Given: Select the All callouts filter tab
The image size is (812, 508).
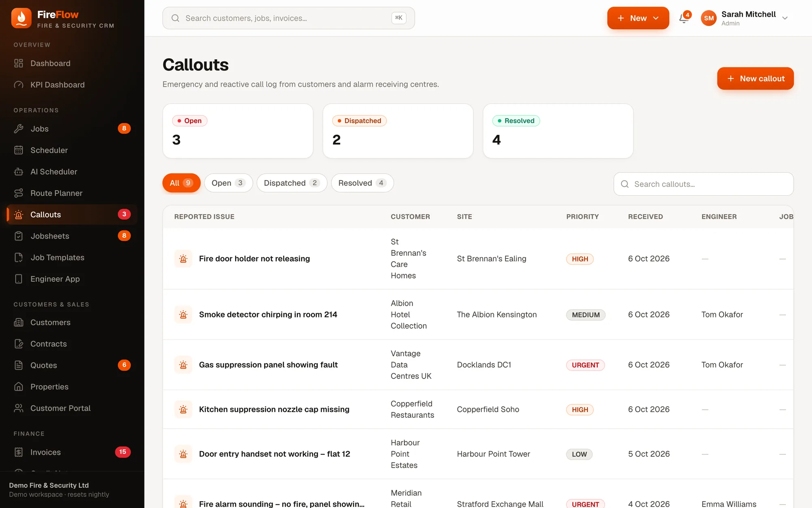Looking at the screenshot, I should pyautogui.click(x=181, y=183).
